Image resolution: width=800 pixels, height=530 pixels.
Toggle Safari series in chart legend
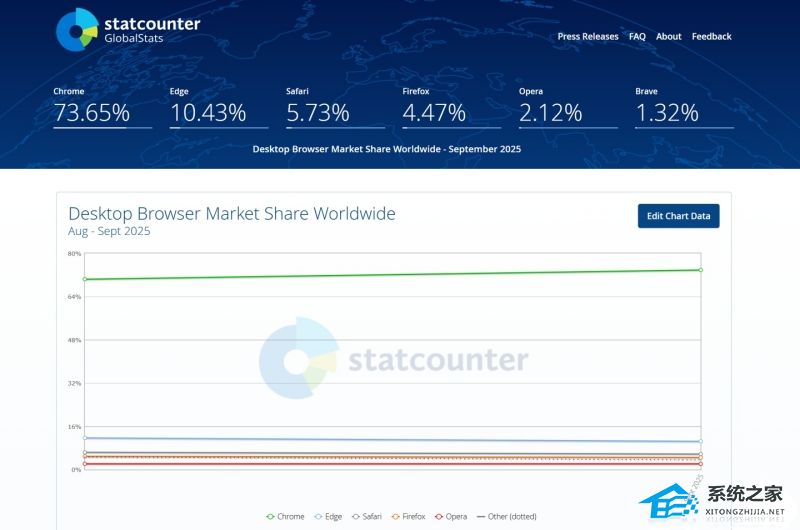[x=367, y=516]
